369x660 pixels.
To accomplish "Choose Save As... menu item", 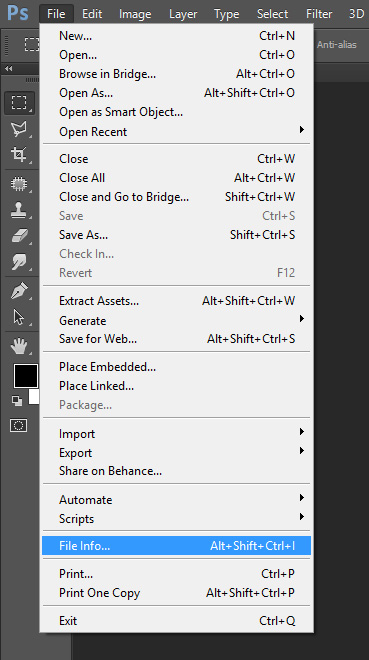I will 177,235.
